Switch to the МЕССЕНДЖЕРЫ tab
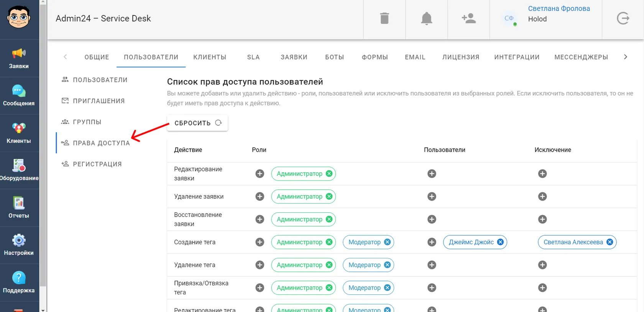644x312 pixels. 581,57
